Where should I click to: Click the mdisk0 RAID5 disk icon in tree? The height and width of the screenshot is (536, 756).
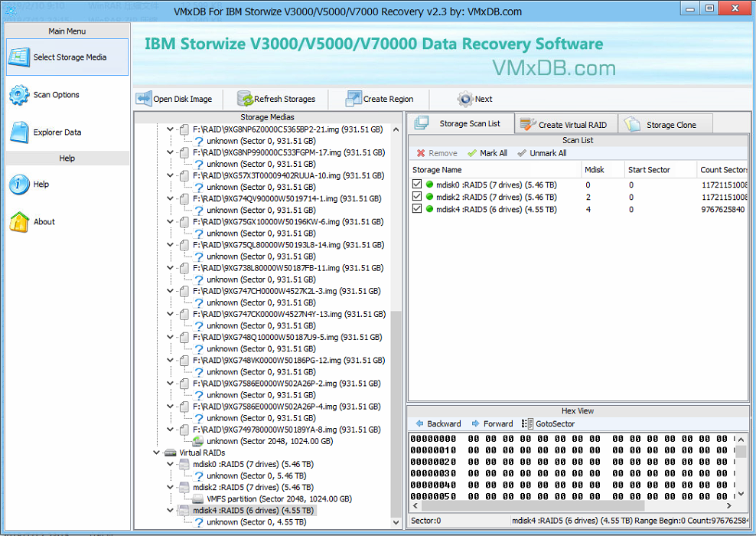pyautogui.click(x=184, y=464)
